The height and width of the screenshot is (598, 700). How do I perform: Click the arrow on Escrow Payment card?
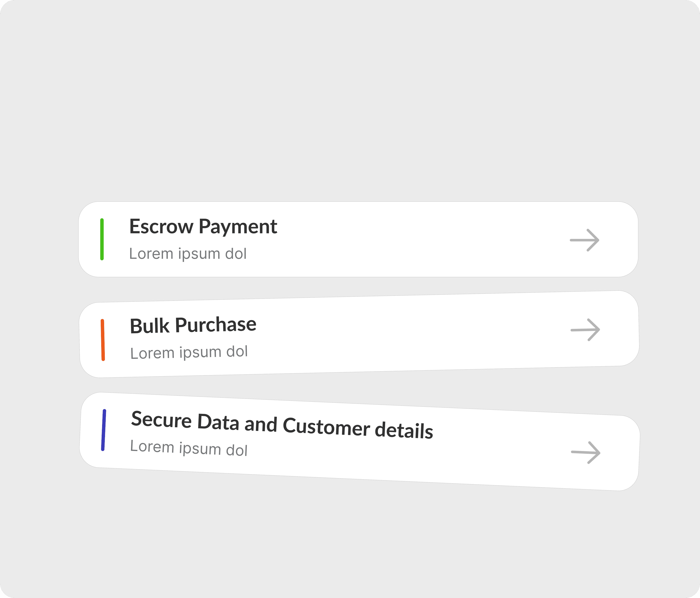click(x=584, y=240)
